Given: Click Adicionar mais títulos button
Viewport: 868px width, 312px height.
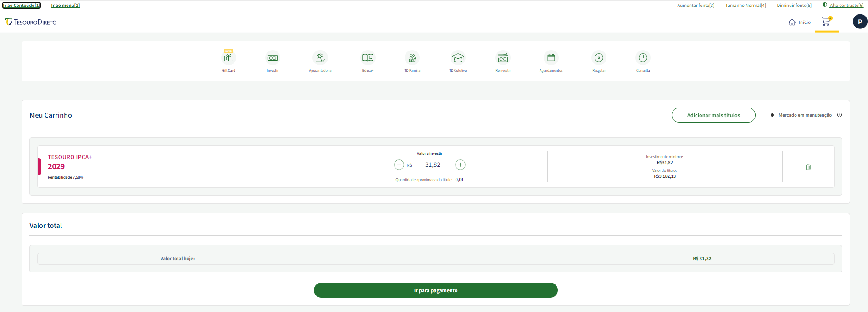Looking at the screenshot, I should click(x=713, y=115).
